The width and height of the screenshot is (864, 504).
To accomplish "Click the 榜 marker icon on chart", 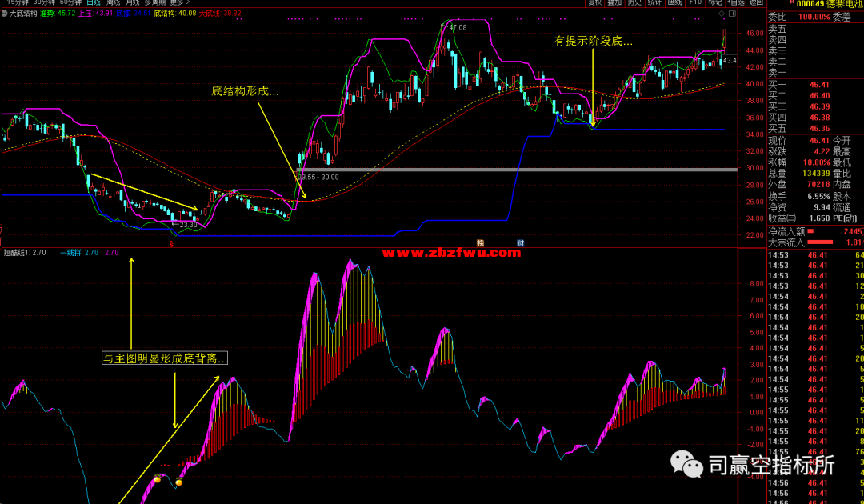I will [481, 243].
